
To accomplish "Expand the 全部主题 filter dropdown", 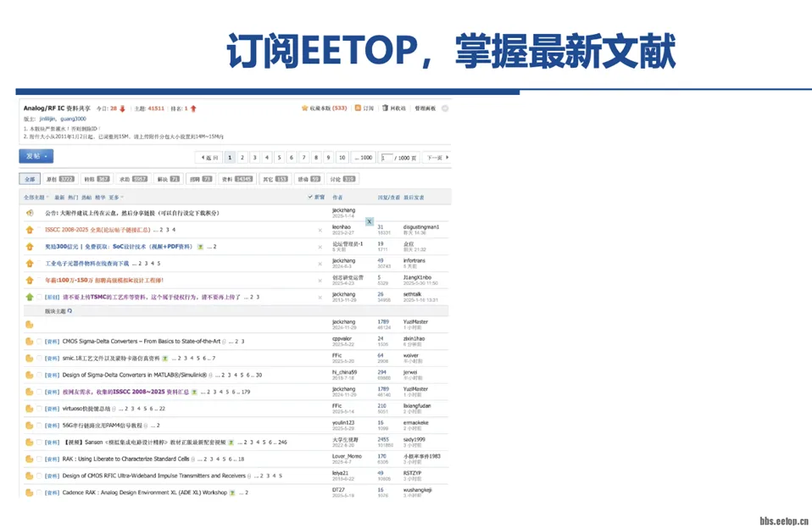I will click(36, 198).
